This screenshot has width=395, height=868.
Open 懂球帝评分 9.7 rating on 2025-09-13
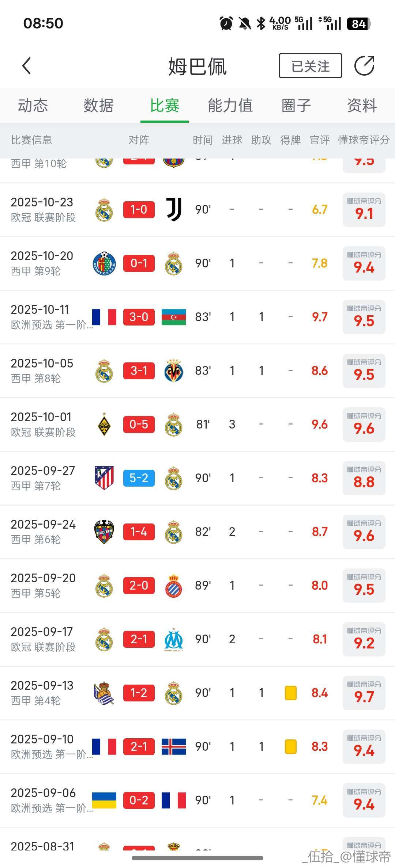(x=364, y=693)
